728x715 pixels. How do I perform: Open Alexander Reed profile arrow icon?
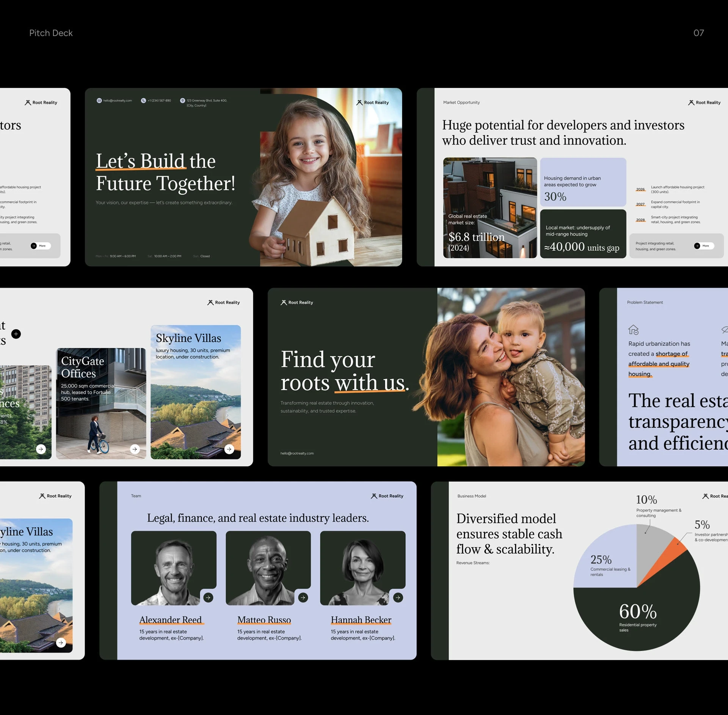[x=208, y=597]
